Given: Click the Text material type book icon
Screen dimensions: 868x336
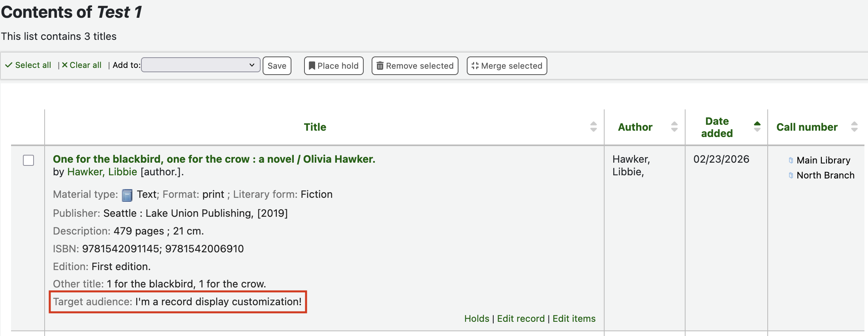Looking at the screenshot, I should [x=127, y=195].
